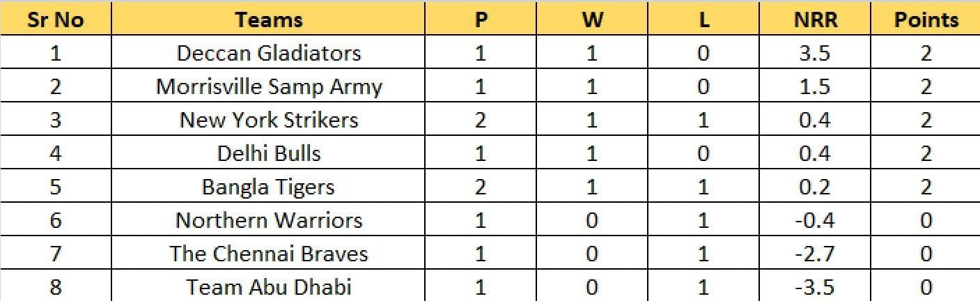Click the P column header
Screen dimensions: 980x301
(481, 20)
